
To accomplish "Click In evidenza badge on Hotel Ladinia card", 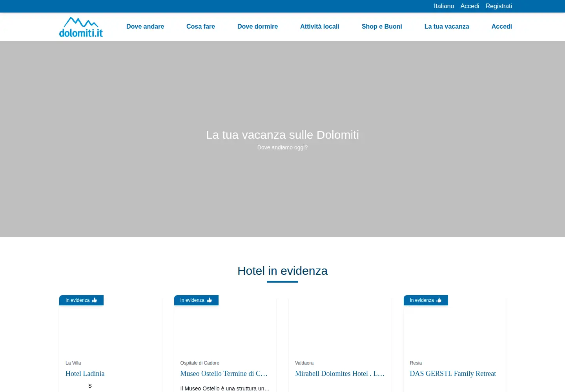I will pos(81,300).
